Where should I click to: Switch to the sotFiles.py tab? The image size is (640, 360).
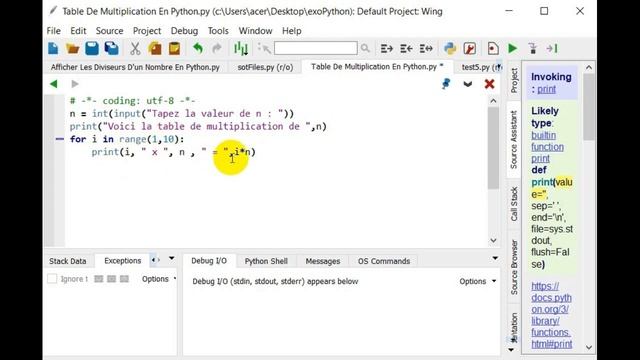265,67
